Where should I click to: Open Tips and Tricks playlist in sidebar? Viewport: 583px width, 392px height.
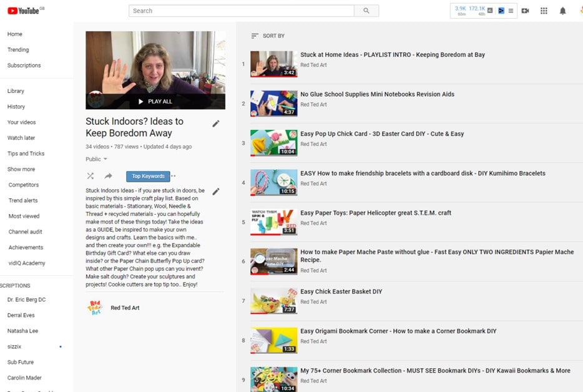(26, 153)
